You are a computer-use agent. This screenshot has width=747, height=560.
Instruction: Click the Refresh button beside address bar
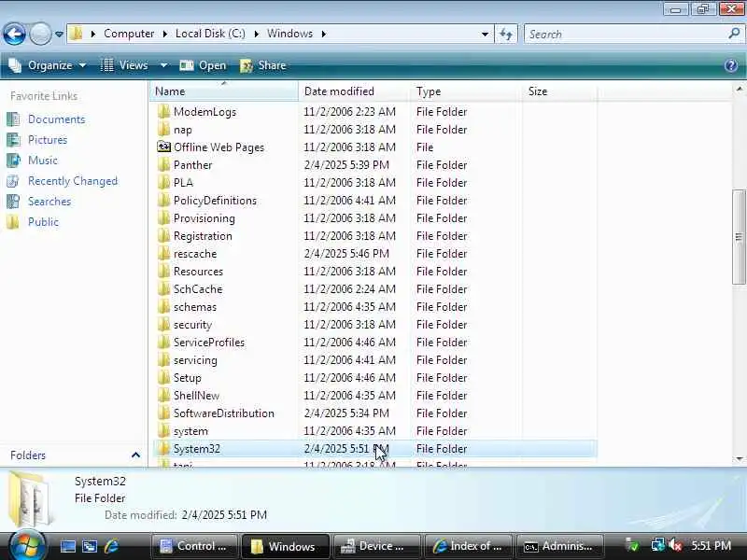pos(506,34)
